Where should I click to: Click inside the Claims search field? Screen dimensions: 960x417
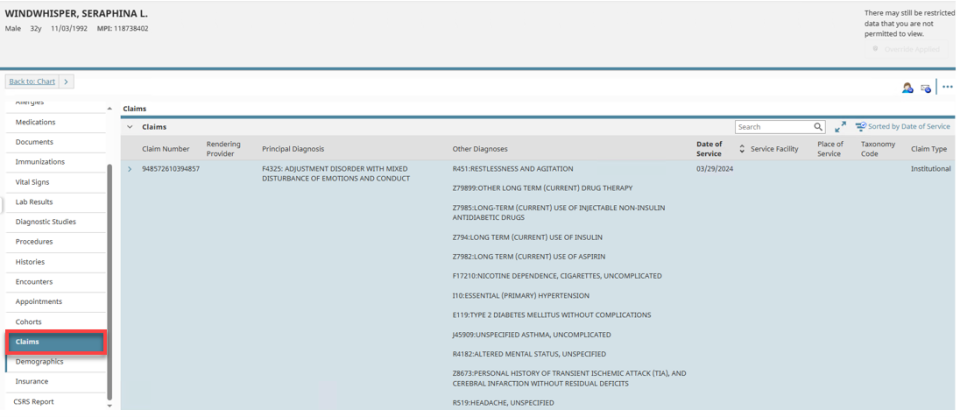pyautogui.click(x=772, y=127)
